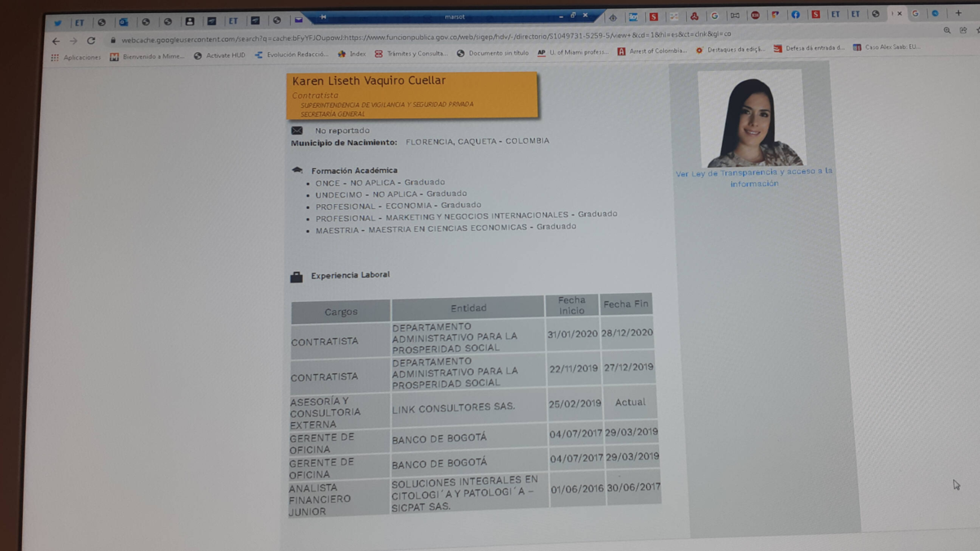
Task: Reload the page with refresh icon
Action: tap(91, 41)
